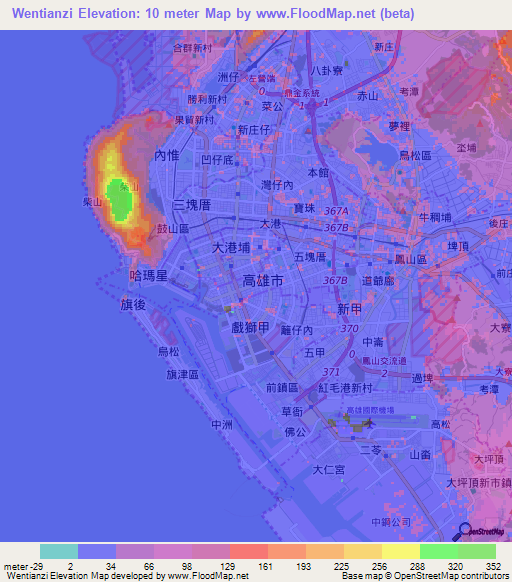This screenshot has height=582, width=512.
Task: Click the 高雄市 city label
Action: pos(263,281)
